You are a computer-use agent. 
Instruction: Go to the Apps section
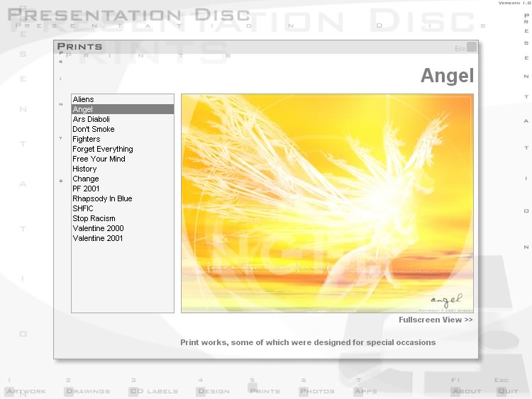pos(365,391)
